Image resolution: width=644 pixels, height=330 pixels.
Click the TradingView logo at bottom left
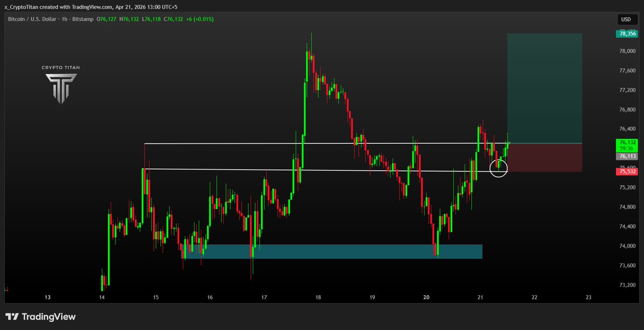pos(40,317)
